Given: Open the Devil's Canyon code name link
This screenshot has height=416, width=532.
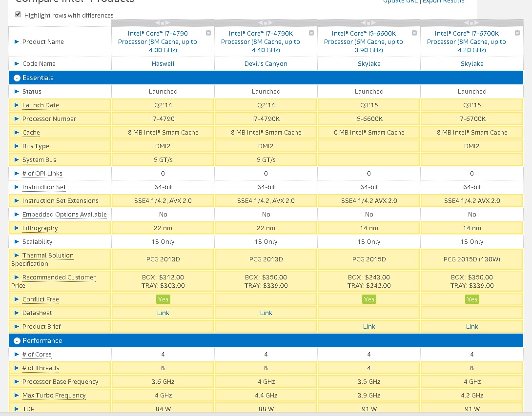Looking at the screenshot, I should tap(266, 64).
